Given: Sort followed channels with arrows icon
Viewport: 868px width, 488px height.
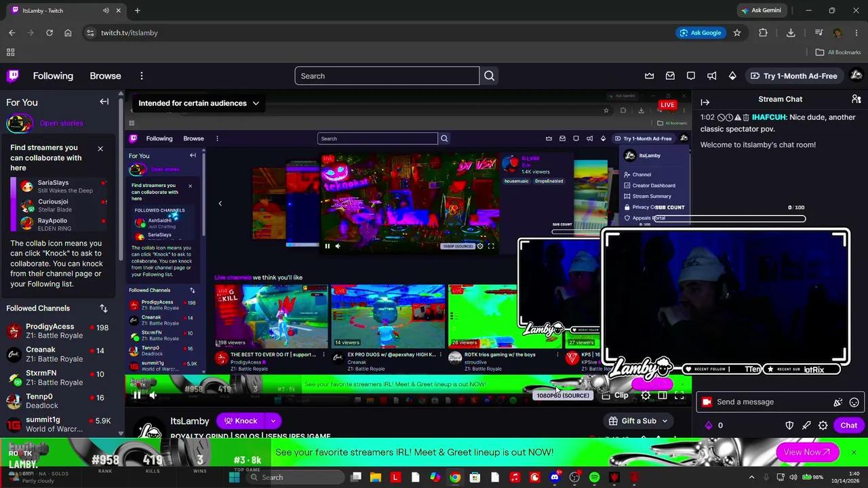Looking at the screenshot, I should click(x=104, y=308).
